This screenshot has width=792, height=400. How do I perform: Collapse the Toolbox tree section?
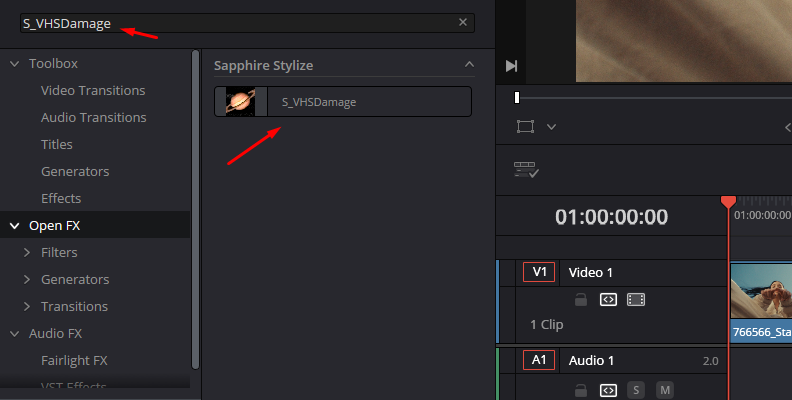click(x=15, y=64)
